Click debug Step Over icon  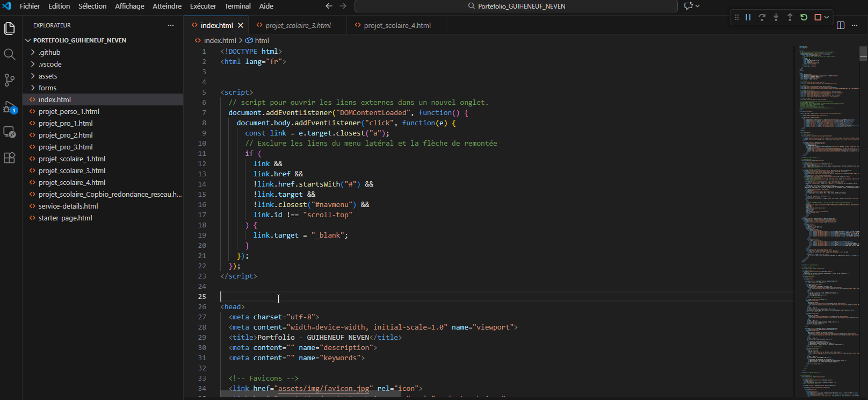click(762, 17)
